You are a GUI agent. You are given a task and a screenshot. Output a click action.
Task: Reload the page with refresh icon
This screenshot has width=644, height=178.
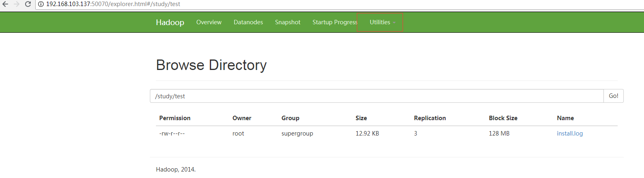[x=28, y=4]
